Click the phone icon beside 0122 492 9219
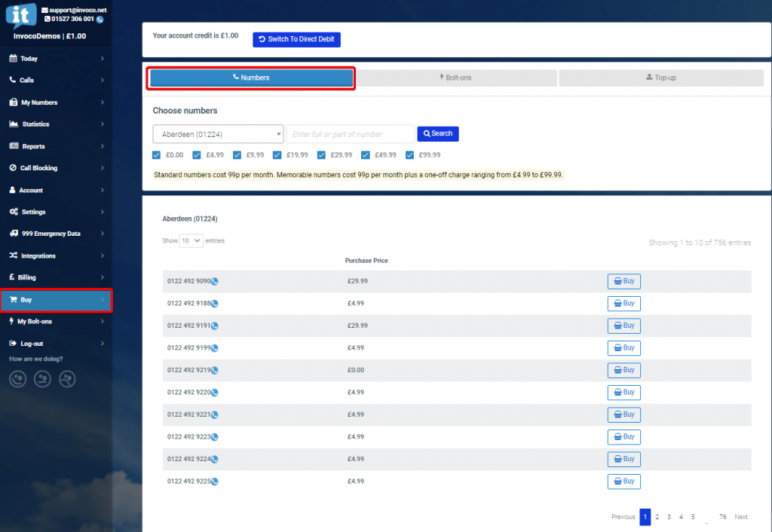This screenshot has width=772, height=532. (215, 371)
